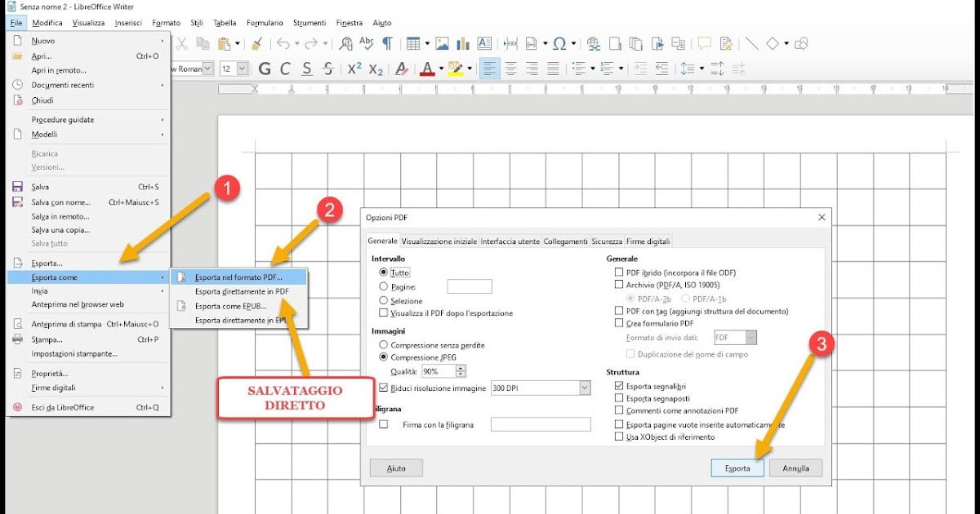Image resolution: width=980 pixels, height=514 pixels.
Task: Switch to Visualizzazione iniziale tab
Action: [x=439, y=241]
